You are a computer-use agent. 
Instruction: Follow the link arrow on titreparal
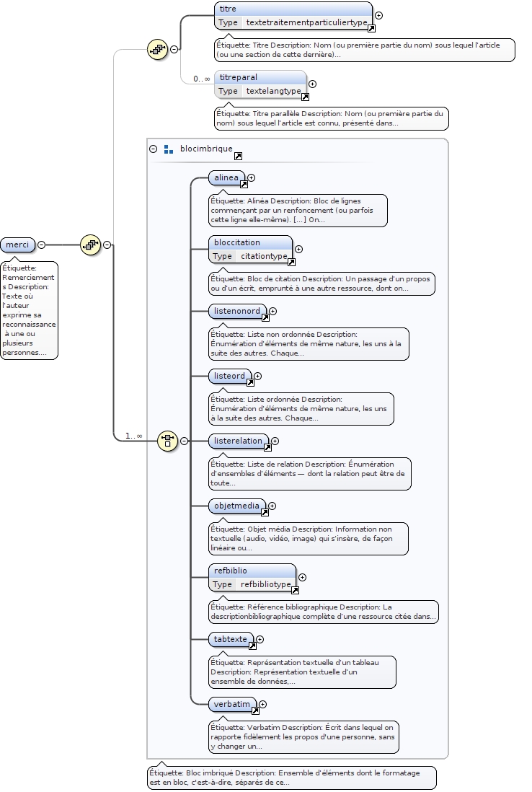(305, 97)
